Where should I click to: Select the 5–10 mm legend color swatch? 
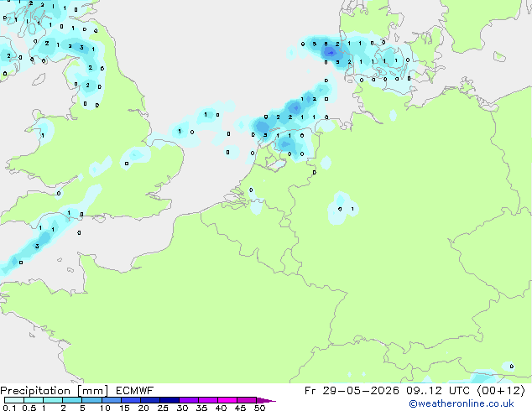tap(91, 400)
